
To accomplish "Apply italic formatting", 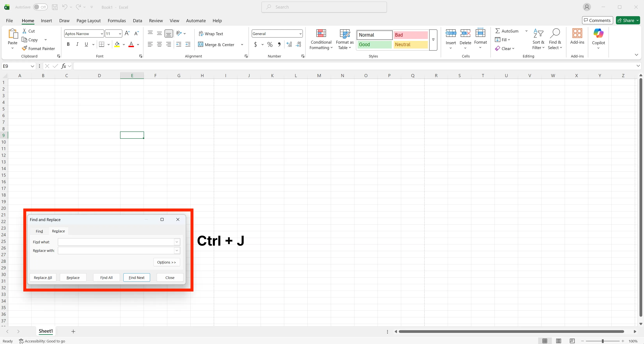I will 77,44.
